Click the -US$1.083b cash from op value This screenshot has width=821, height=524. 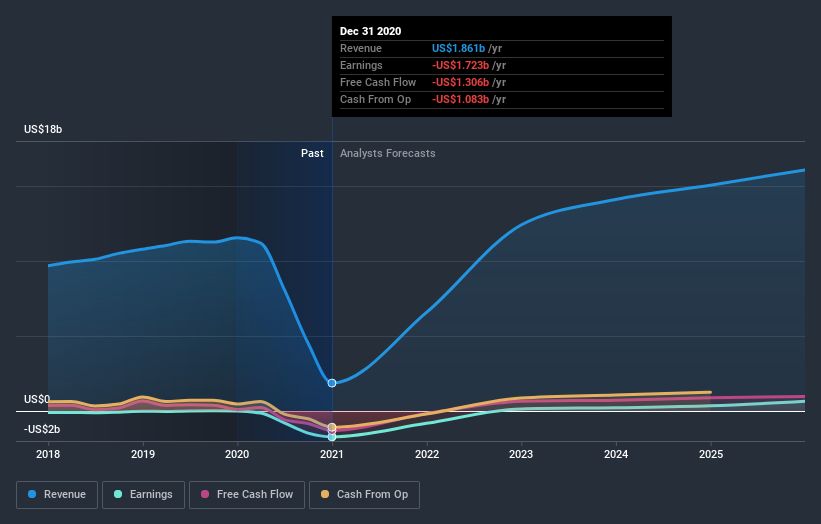[460, 99]
